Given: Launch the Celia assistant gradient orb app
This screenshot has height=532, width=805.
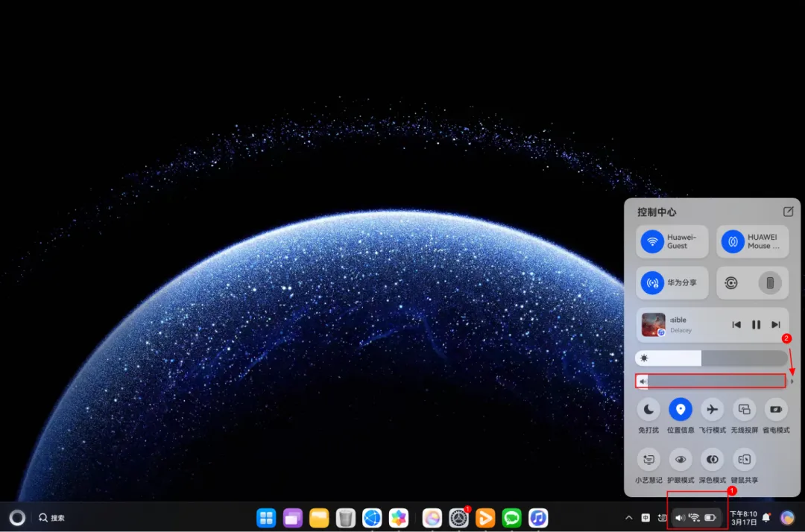Looking at the screenshot, I should (x=432, y=518).
